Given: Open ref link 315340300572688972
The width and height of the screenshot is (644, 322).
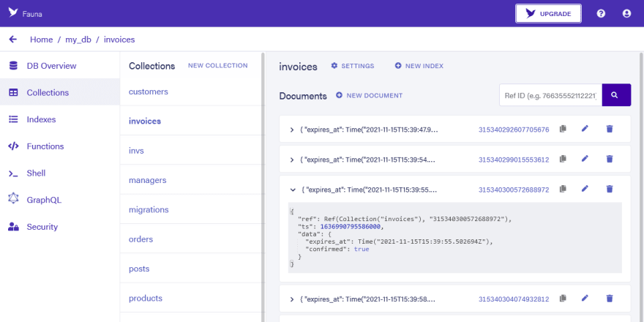Looking at the screenshot, I should pos(514,190).
